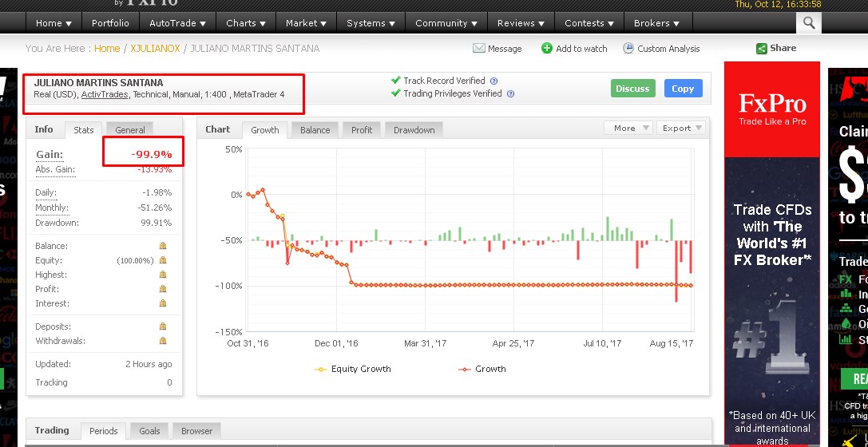Viewport: 868px width, 447px height.
Task: Open the AutoTrade dropdown menu
Action: pos(177,23)
